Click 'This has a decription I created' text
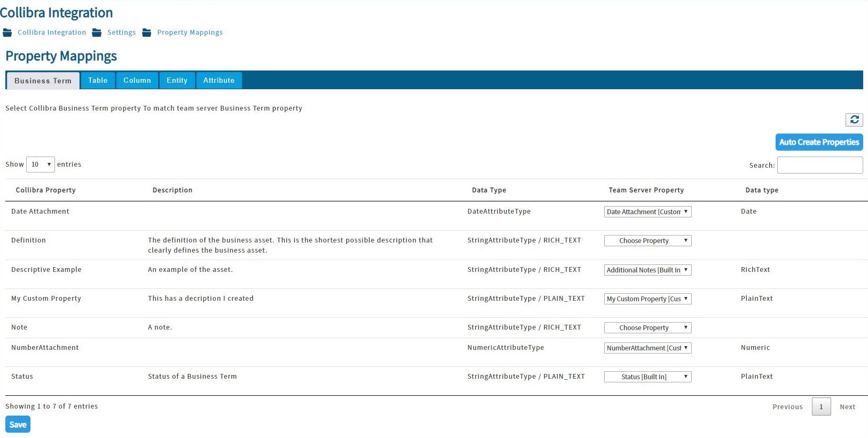The image size is (868, 438). click(x=201, y=299)
